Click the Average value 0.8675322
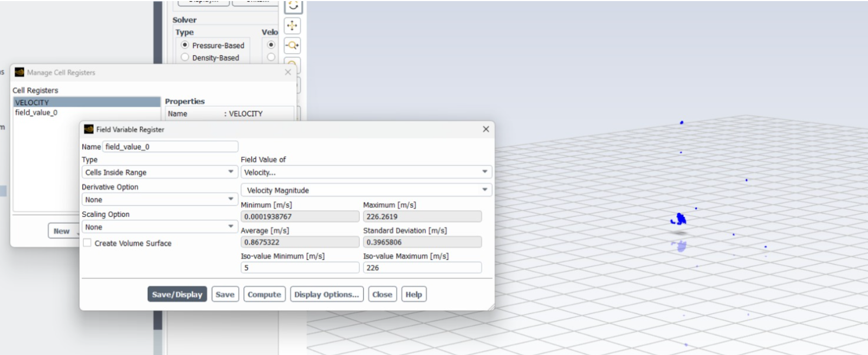The image size is (868, 355). (300, 242)
